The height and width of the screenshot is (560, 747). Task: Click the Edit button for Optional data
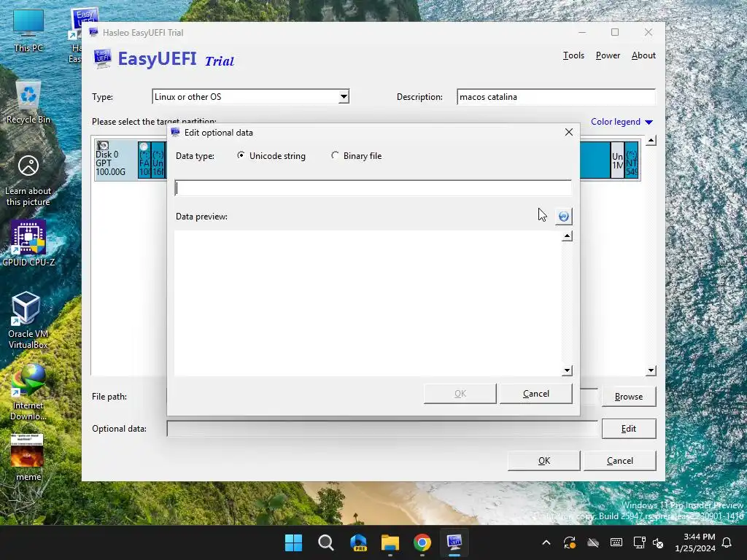(629, 429)
